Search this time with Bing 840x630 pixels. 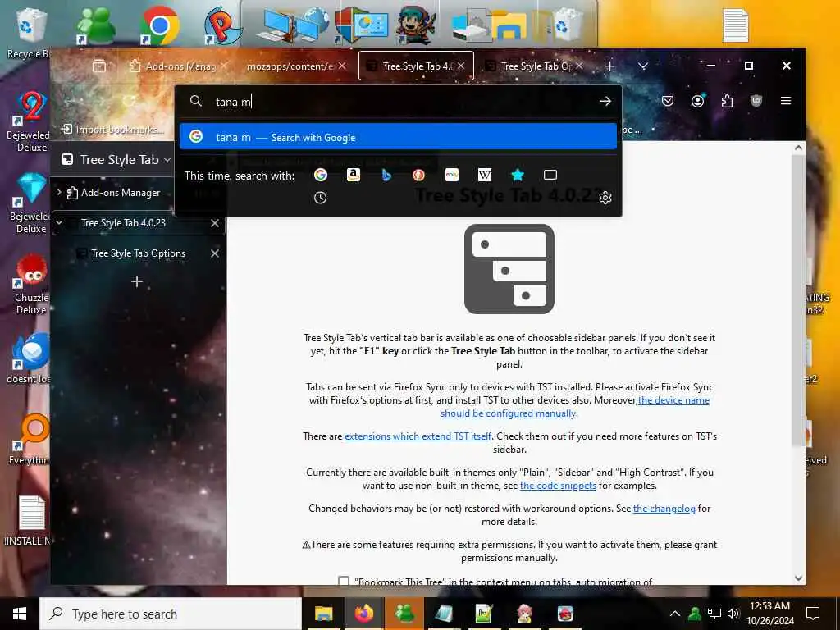pos(386,175)
